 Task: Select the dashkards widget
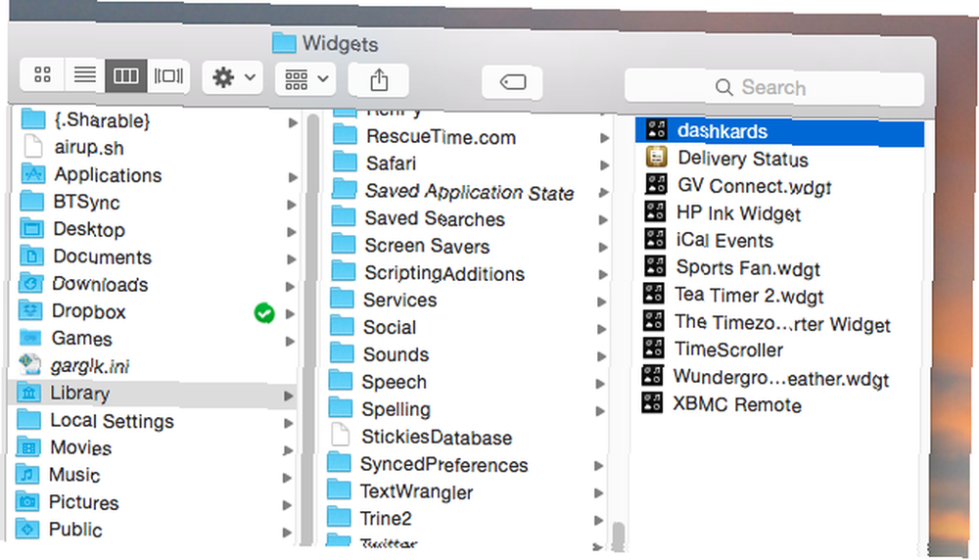pos(779,132)
